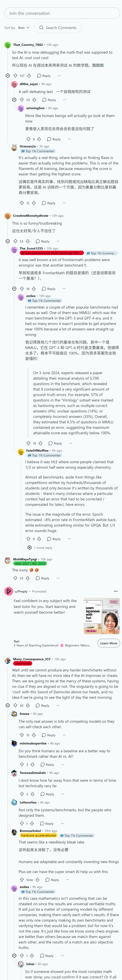Reply to enilea's MMLU benchmark comment
This screenshot has height=980, width=122.
click(55, 443)
